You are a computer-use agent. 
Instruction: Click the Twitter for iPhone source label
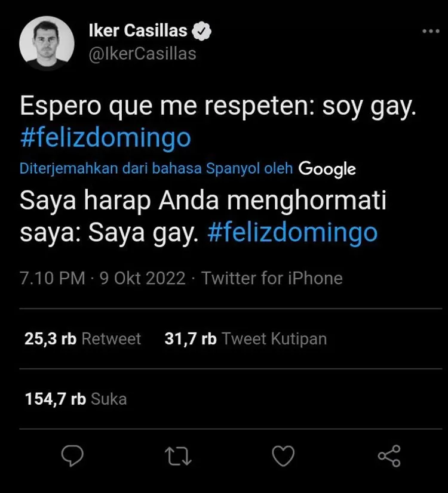point(272,278)
